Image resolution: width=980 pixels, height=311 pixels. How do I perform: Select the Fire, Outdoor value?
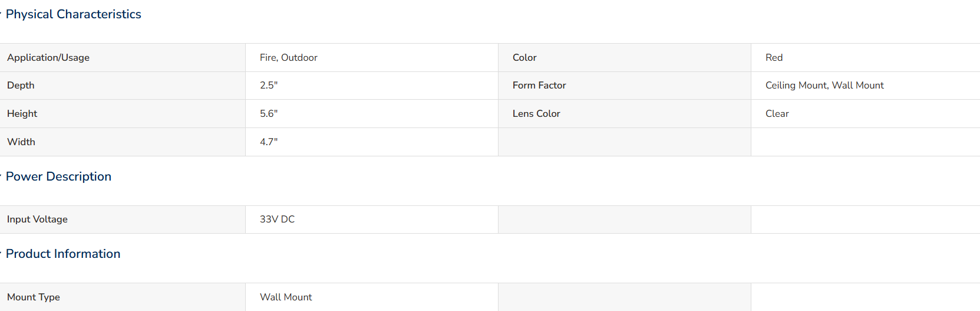(289, 58)
